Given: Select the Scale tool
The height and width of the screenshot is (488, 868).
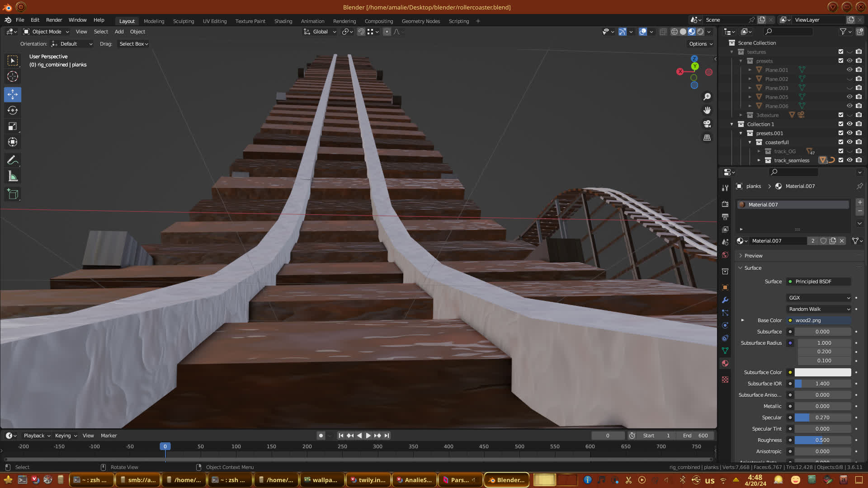Looking at the screenshot, I should coord(13,127).
